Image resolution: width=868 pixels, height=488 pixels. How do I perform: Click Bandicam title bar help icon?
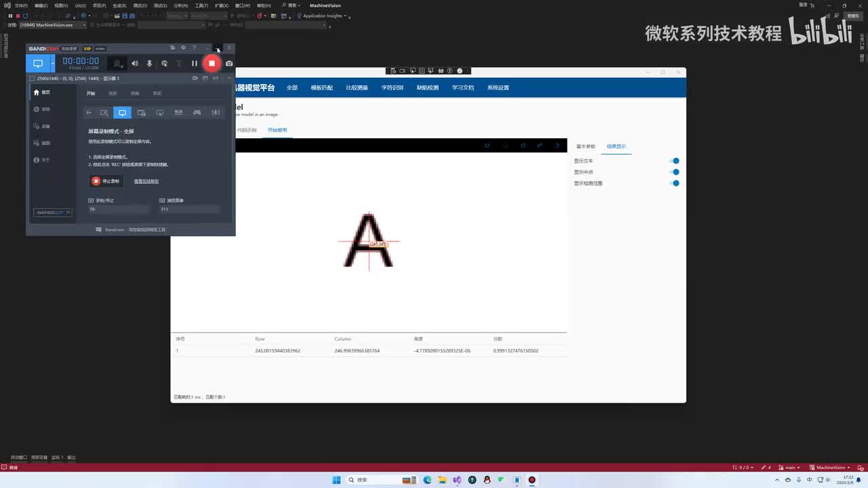194,48
